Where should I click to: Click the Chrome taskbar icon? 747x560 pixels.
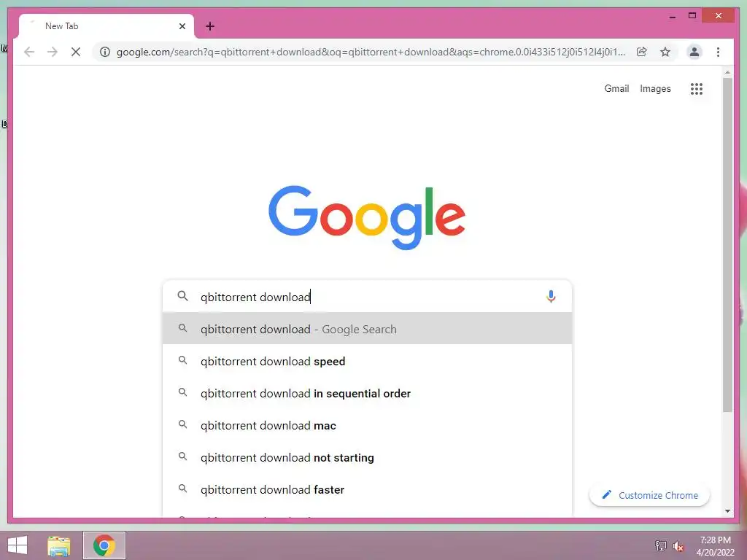point(104,545)
